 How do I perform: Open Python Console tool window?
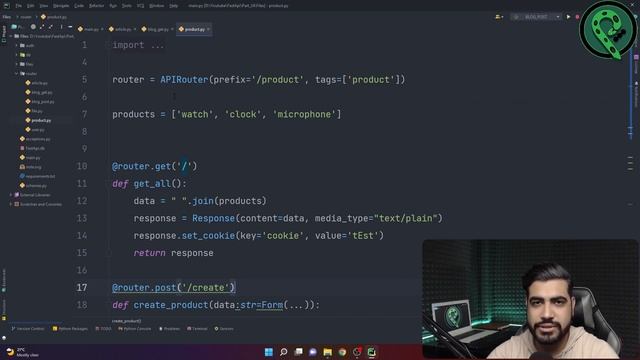(135, 329)
